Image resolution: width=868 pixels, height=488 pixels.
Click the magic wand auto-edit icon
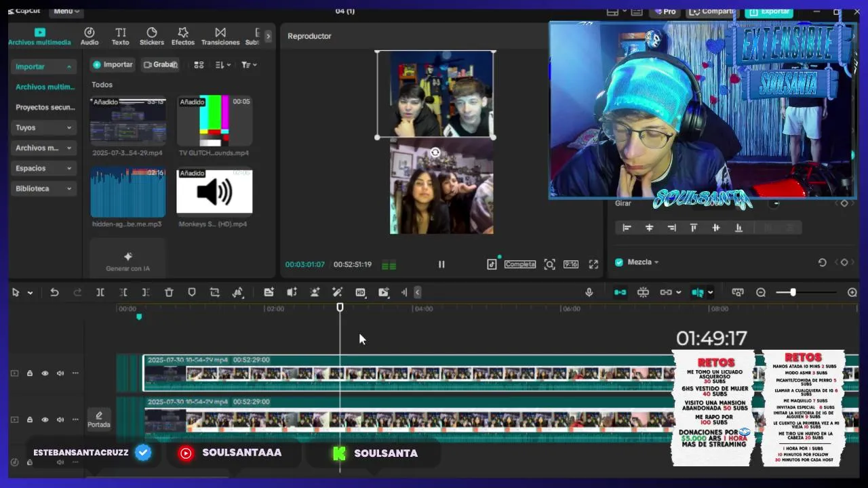click(337, 292)
